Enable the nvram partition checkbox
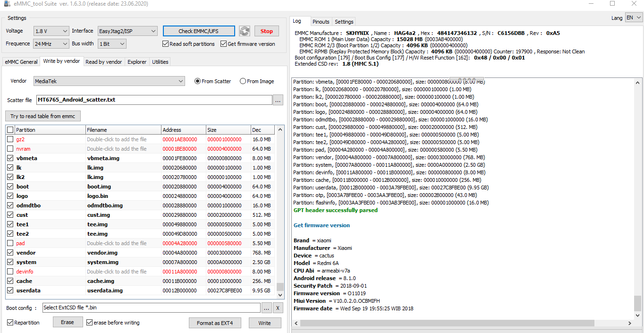The height and width of the screenshot is (333, 644). coord(10,149)
